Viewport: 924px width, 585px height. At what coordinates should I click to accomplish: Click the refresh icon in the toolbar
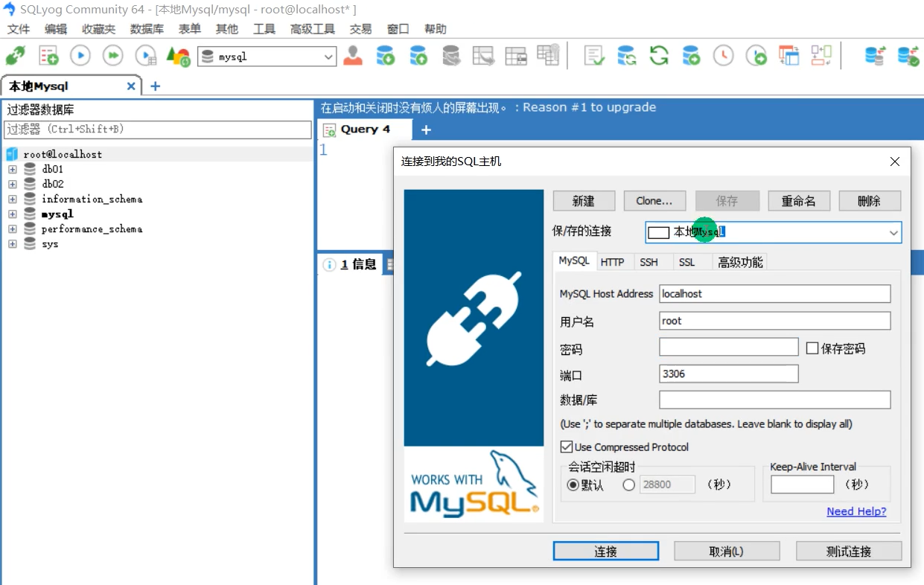658,56
